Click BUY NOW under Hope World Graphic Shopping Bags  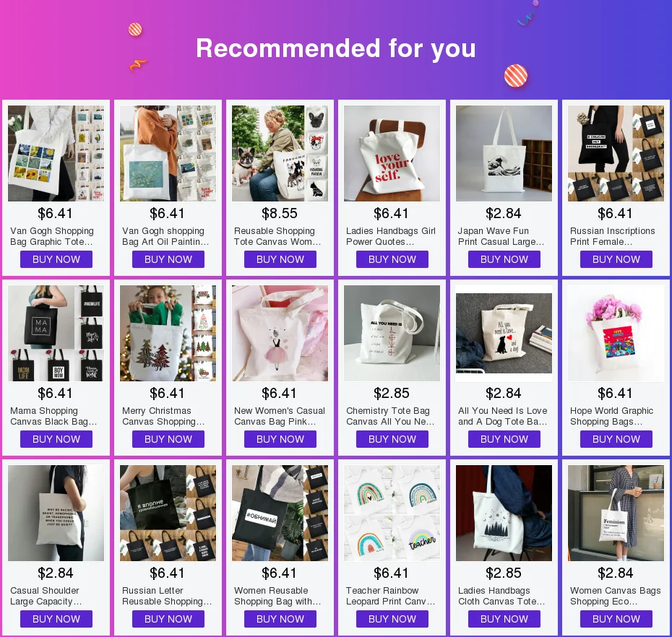coord(616,439)
